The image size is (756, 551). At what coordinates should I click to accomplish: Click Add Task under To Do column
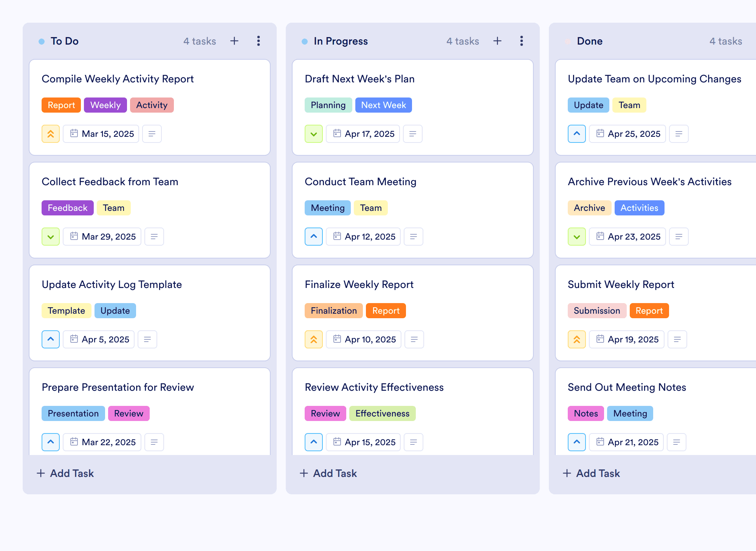point(65,473)
